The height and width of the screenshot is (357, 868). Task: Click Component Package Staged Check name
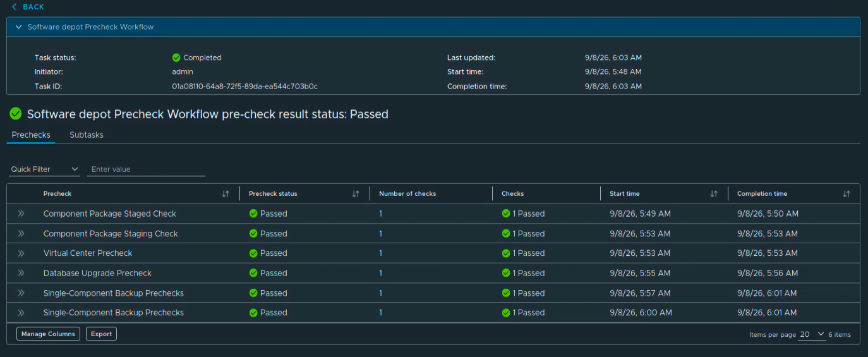tap(110, 214)
